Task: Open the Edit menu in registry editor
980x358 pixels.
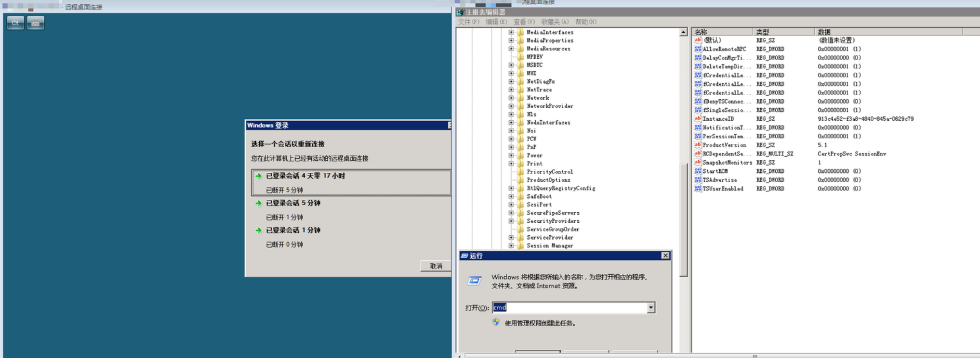Action: 496,22
